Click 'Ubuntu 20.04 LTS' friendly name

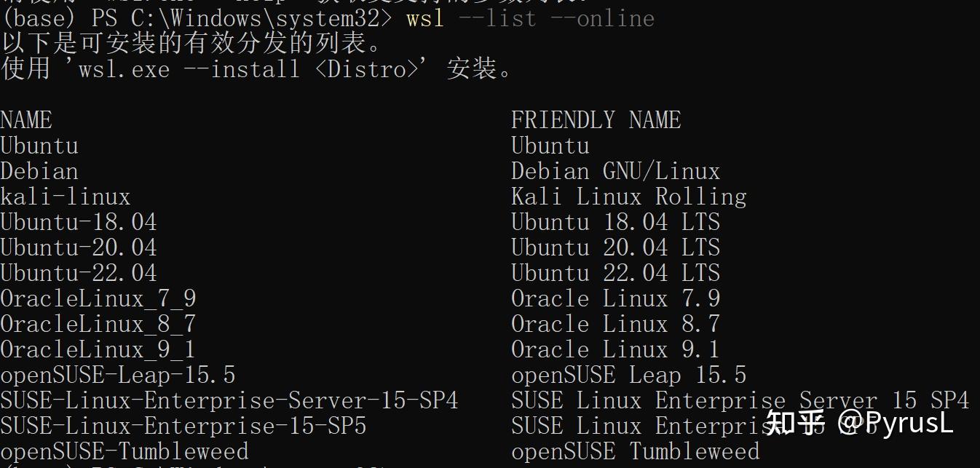(615, 247)
